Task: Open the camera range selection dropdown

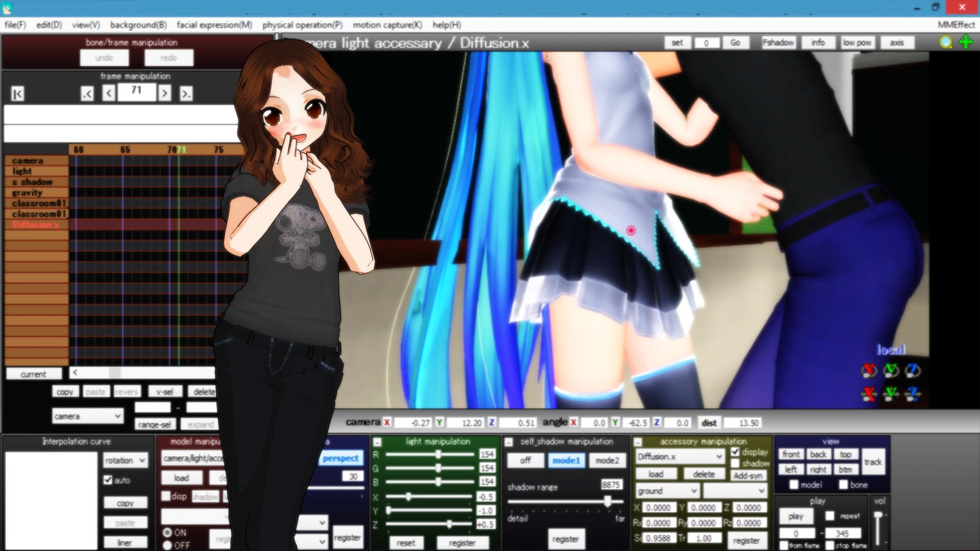Action: 88,416
